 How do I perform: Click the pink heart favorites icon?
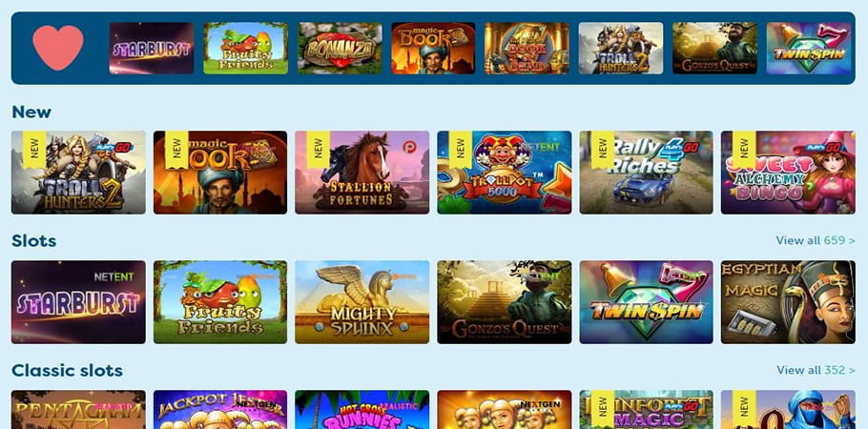click(x=58, y=48)
